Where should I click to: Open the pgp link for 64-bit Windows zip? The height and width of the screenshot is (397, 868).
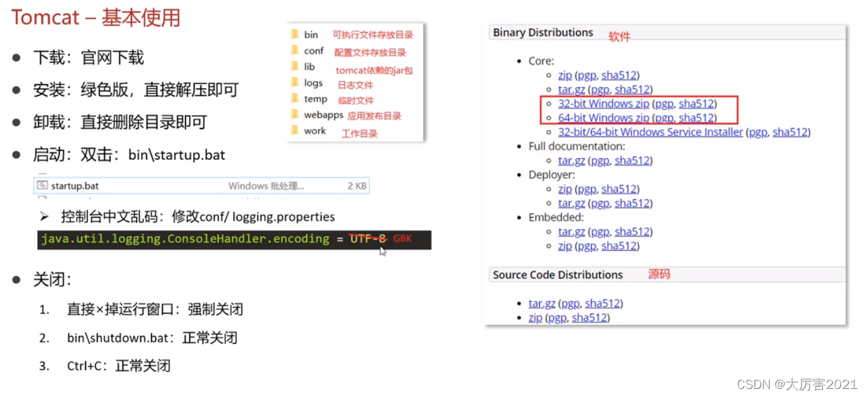coord(664,118)
